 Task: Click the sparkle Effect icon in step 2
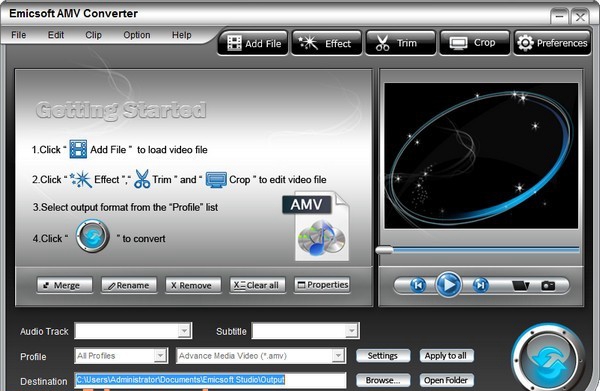[81, 179]
